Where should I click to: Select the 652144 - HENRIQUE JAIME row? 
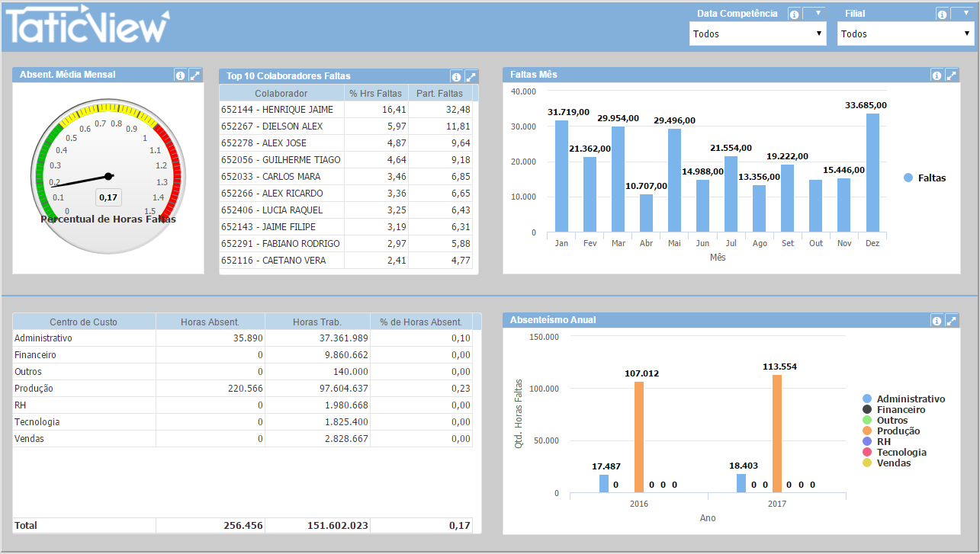click(x=278, y=110)
